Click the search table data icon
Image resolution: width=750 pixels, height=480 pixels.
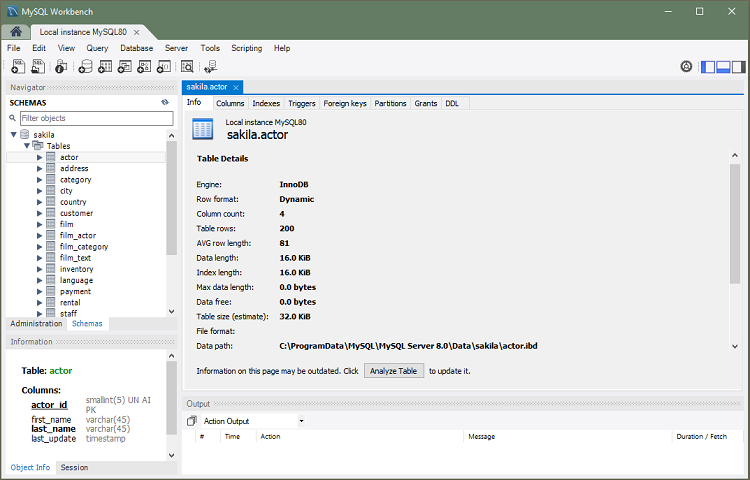[186, 67]
